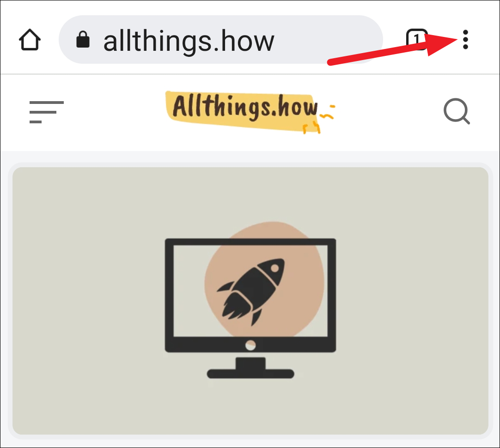Viewport: 500px width, 448px height.
Task: Open Chrome's three-dot overflow menu
Action: 465,40
